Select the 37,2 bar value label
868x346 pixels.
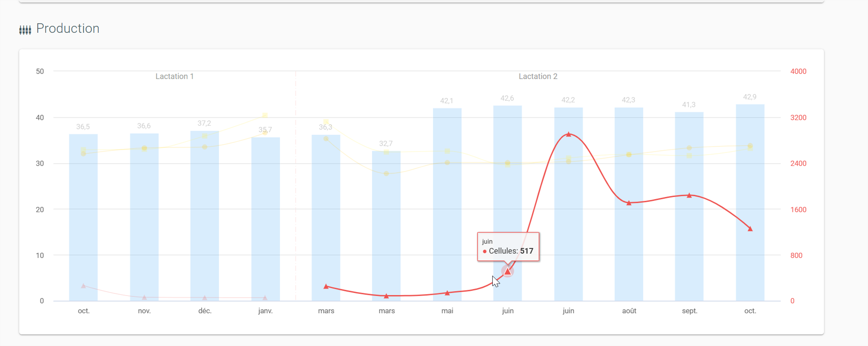point(204,123)
